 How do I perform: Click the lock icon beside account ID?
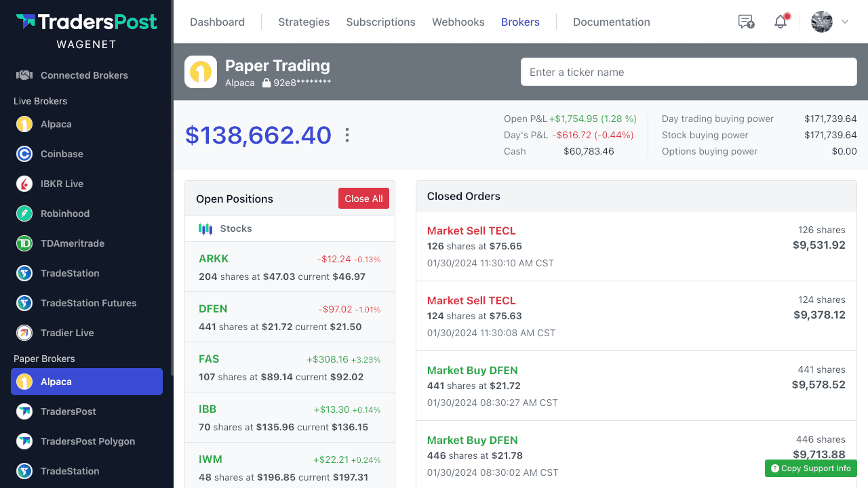(267, 83)
